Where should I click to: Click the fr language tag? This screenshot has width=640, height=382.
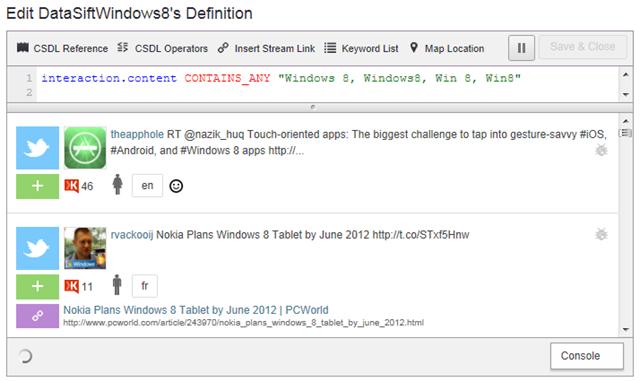click(x=144, y=286)
